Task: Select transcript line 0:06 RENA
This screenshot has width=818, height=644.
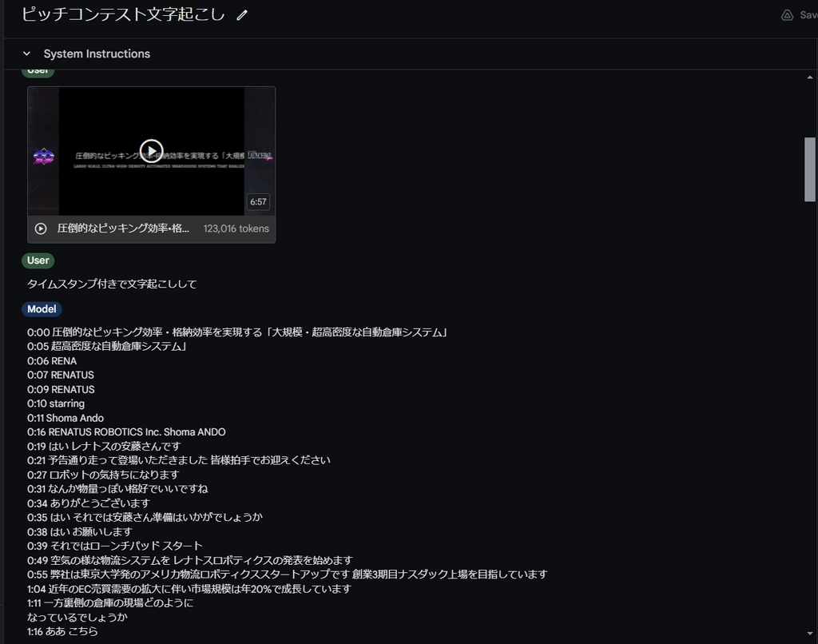Action: pos(52,361)
